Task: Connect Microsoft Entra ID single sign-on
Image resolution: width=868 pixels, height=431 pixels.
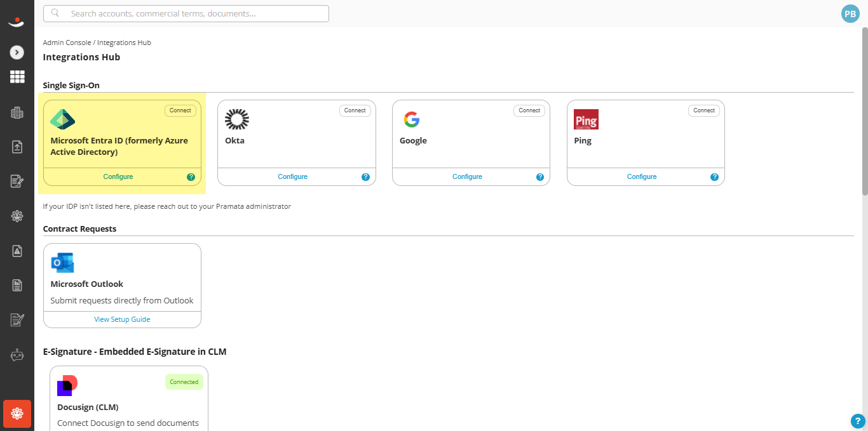Action: pyautogui.click(x=180, y=110)
